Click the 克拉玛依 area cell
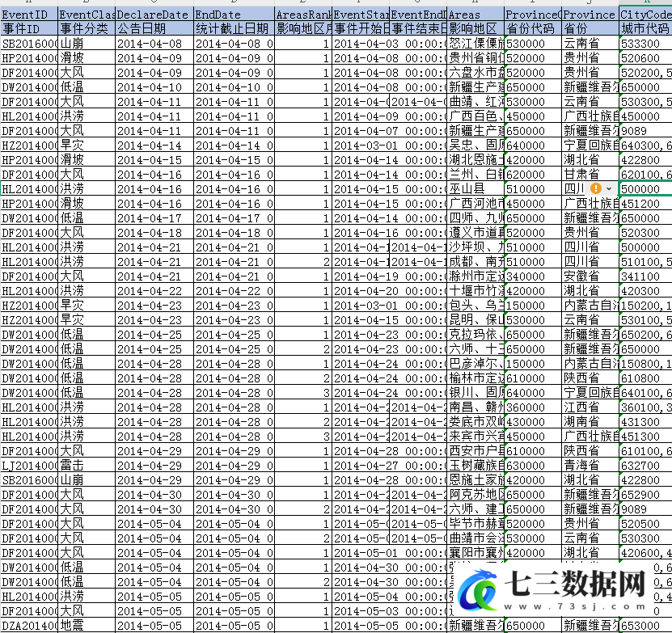672x633 pixels. pos(475,335)
